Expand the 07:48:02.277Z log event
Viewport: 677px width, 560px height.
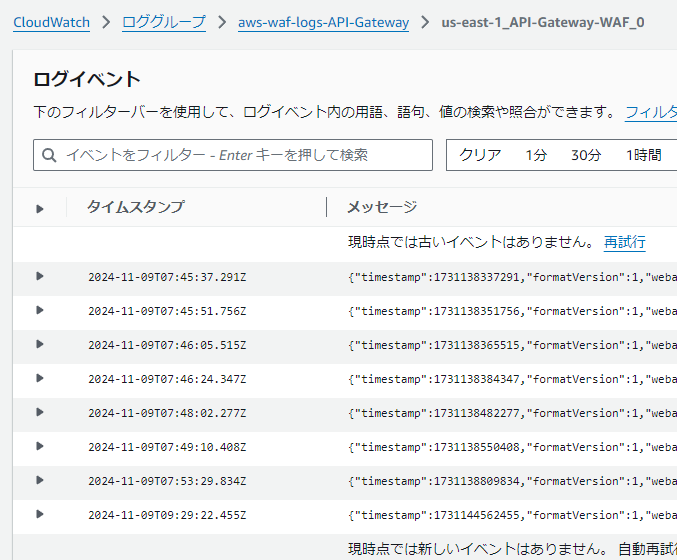[40, 413]
